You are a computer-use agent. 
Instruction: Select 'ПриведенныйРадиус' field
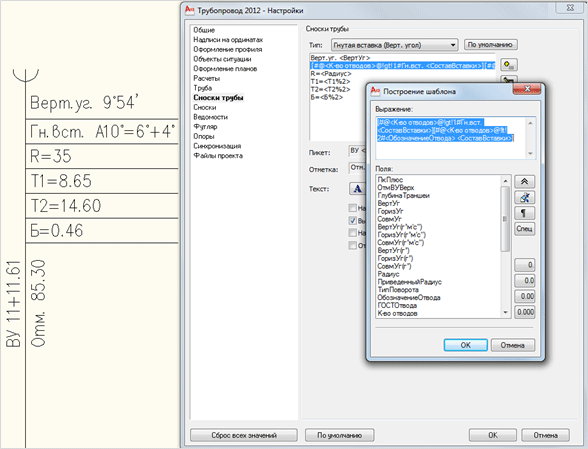tap(410, 282)
